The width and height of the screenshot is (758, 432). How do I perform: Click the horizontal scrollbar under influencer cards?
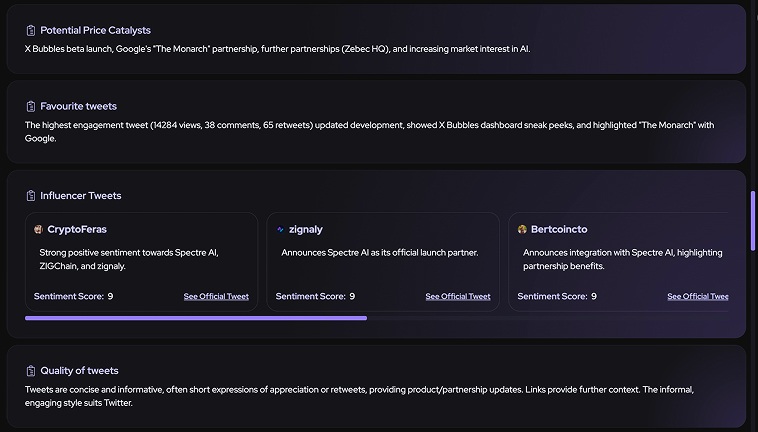click(x=196, y=318)
